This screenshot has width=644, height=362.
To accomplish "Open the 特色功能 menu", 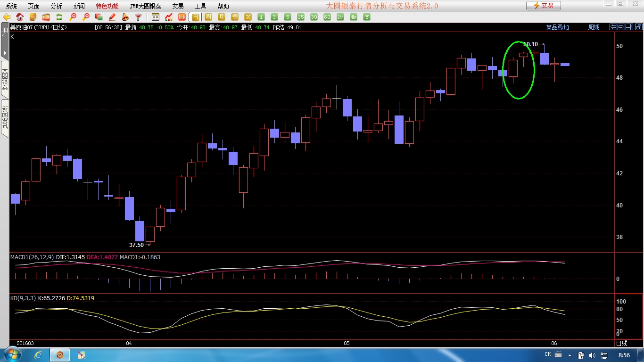I will [x=107, y=6].
